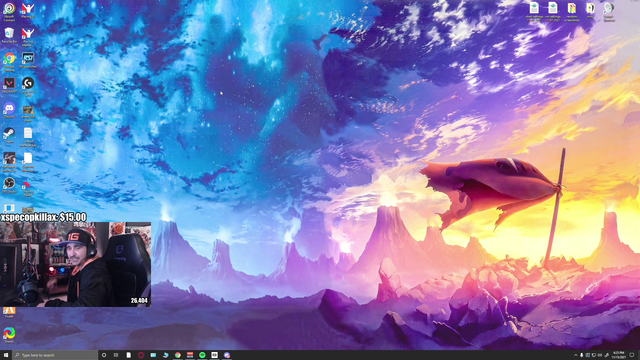Click the taskbar search box
This screenshot has width=640, height=360.
click(x=55, y=355)
